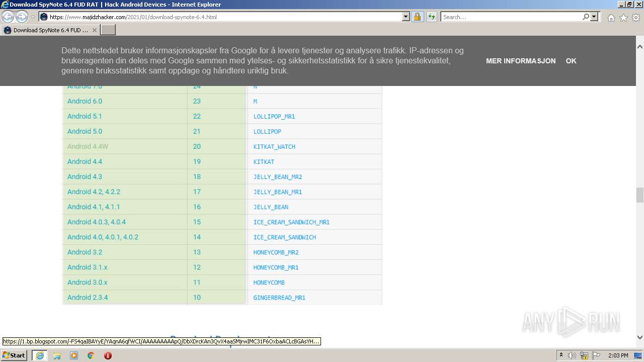
Task: Open the media player taskbar icon
Action: (x=74, y=355)
